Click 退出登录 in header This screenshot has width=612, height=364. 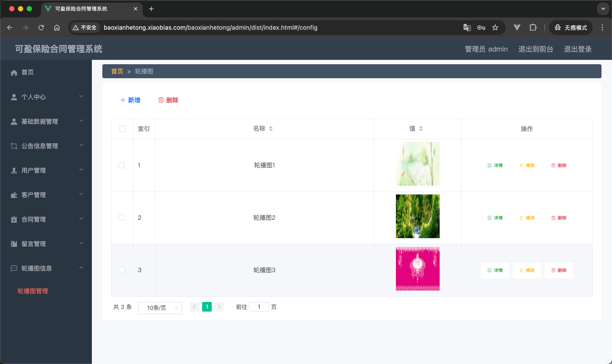click(x=578, y=49)
